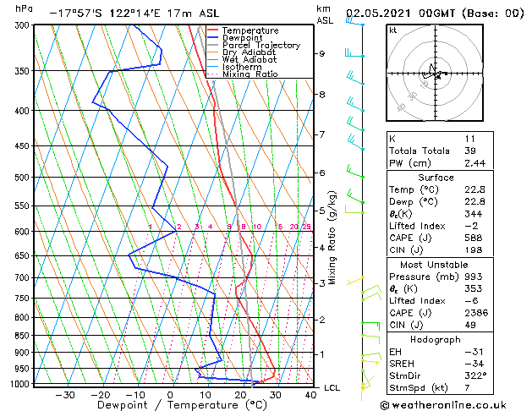Click the Most Unstable CAPE value 2386
This screenshot has width=532, height=411.
click(x=476, y=313)
